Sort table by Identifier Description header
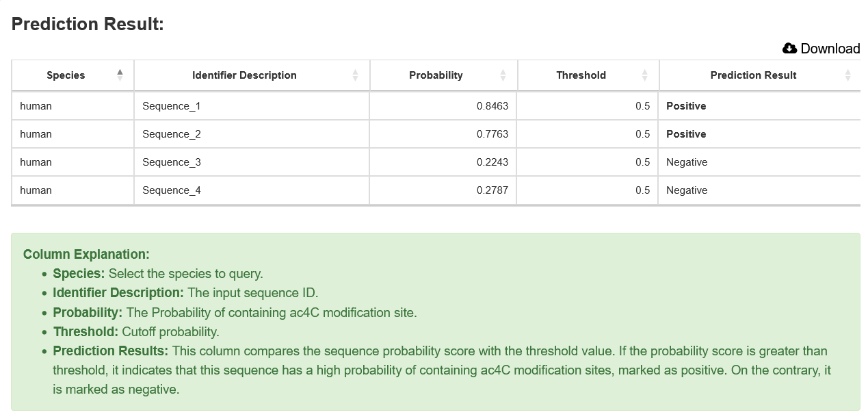This screenshot has height=419, width=868. (x=244, y=75)
